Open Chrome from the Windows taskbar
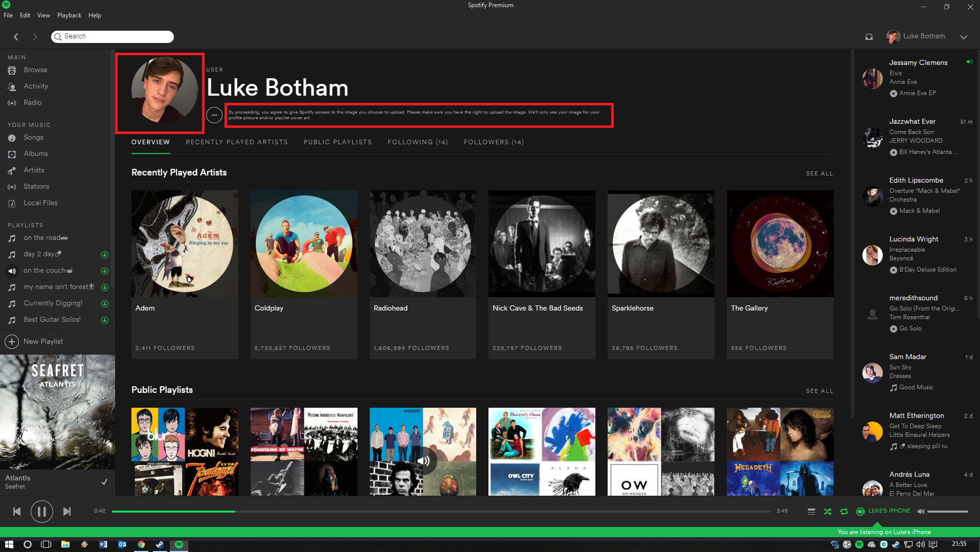This screenshot has width=980, height=552. [x=141, y=545]
